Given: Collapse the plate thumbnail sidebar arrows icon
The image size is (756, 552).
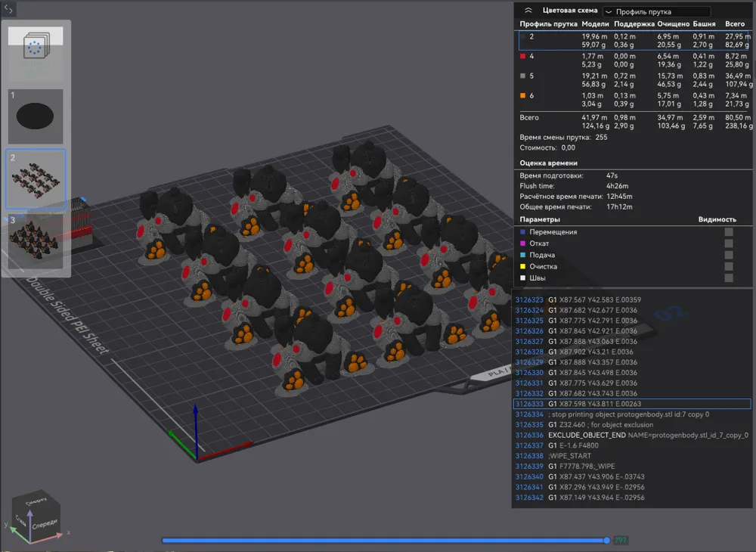Looking at the screenshot, I should [8, 8].
